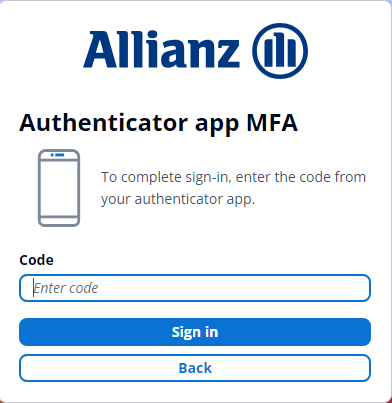
Task: Click the smartphone illustration icon
Action: click(x=59, y=188)
